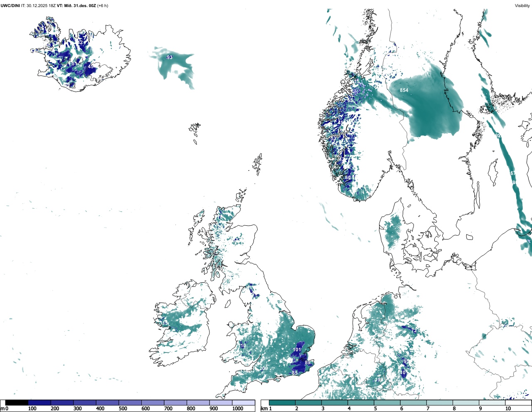The height and width of the screenshot is (412, 532).
Task: Click the black 0–100 m color segment
Action: (x=17, y=402)
